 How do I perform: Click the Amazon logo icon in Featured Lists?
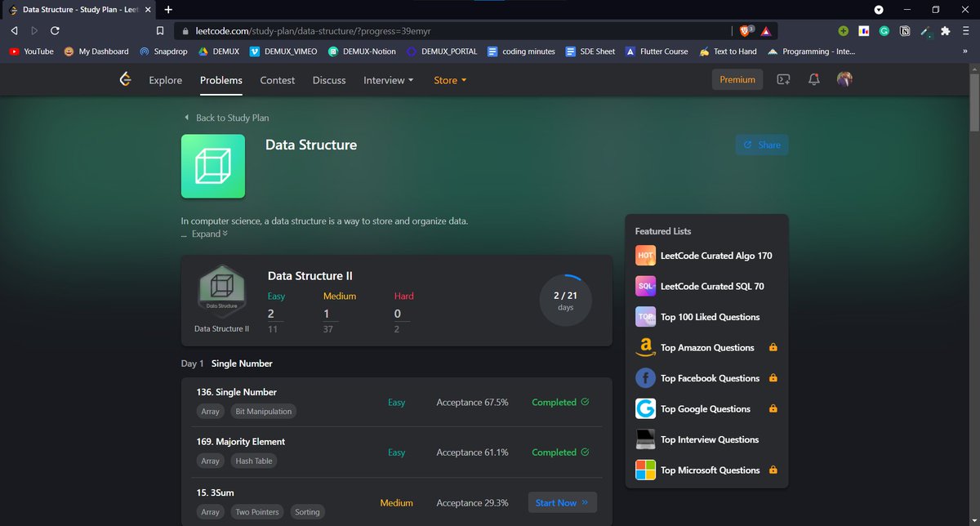(645, 347)
